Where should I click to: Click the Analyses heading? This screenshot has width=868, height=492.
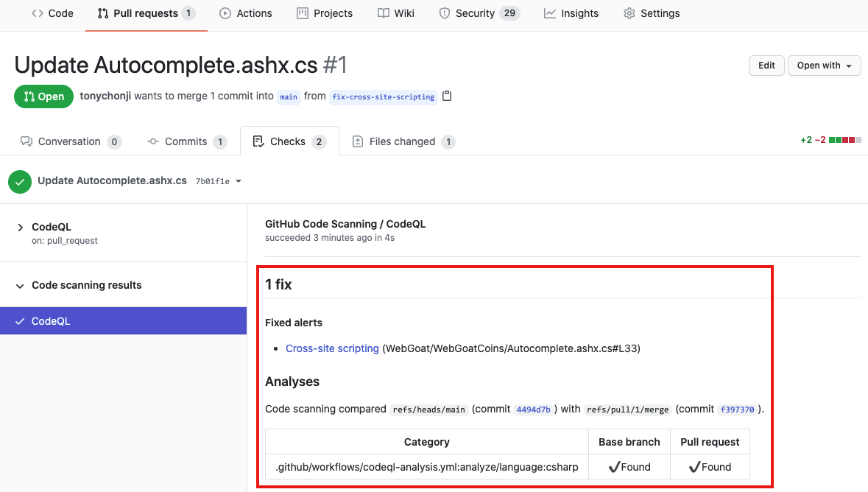point(292,382)
